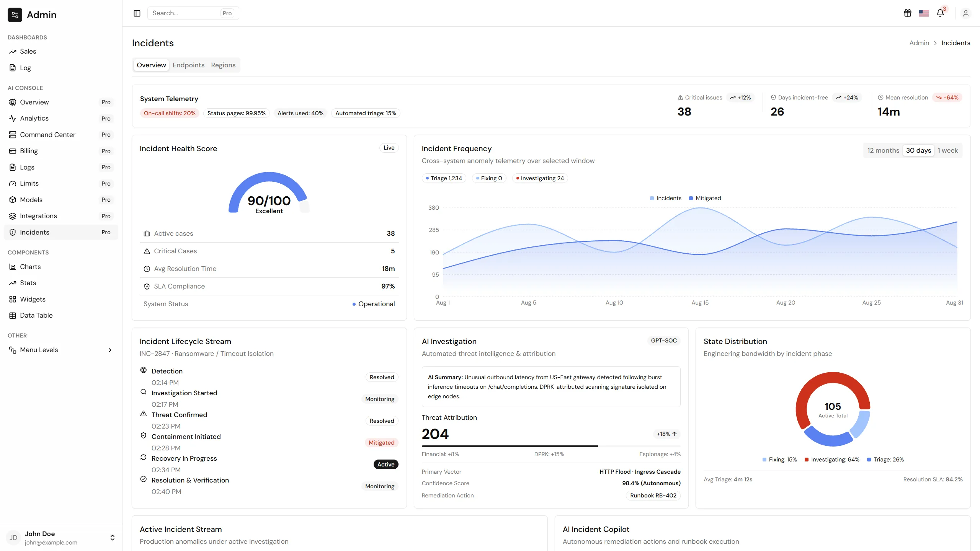
Task: Toggle Mitigated series in chart legend
Action: [705, 198]
